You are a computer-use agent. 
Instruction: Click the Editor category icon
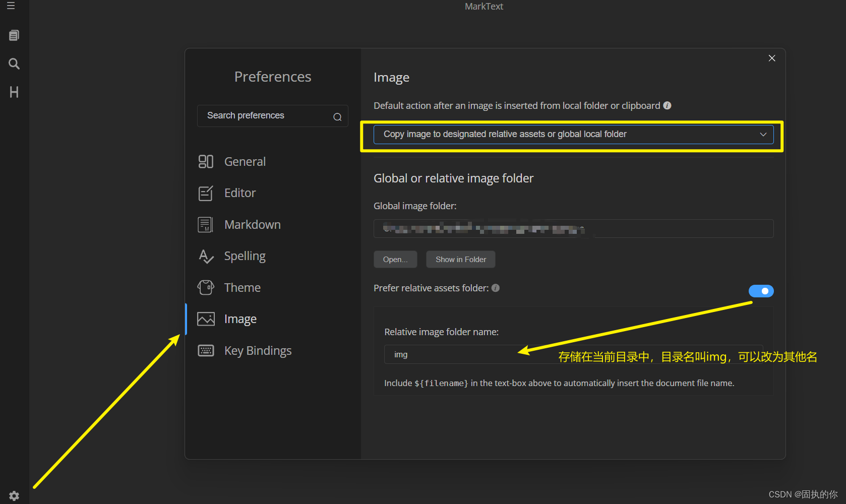pyautogui.click(x=206, y=193)
